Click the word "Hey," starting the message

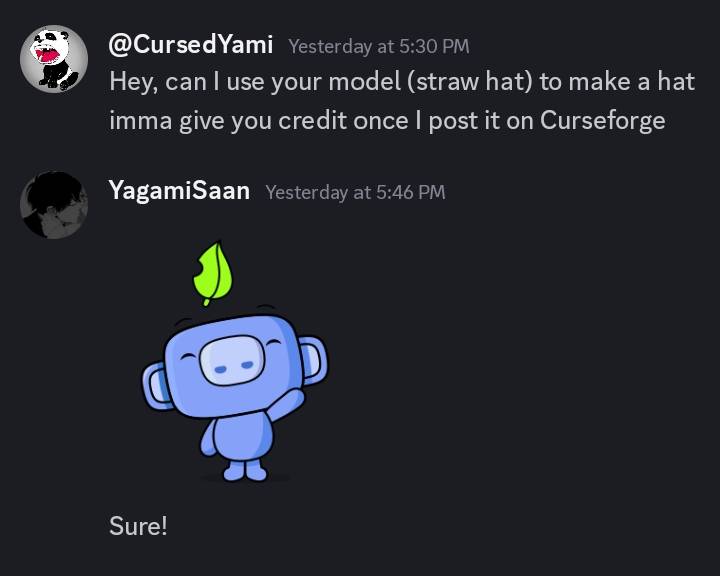click(134, 83)
